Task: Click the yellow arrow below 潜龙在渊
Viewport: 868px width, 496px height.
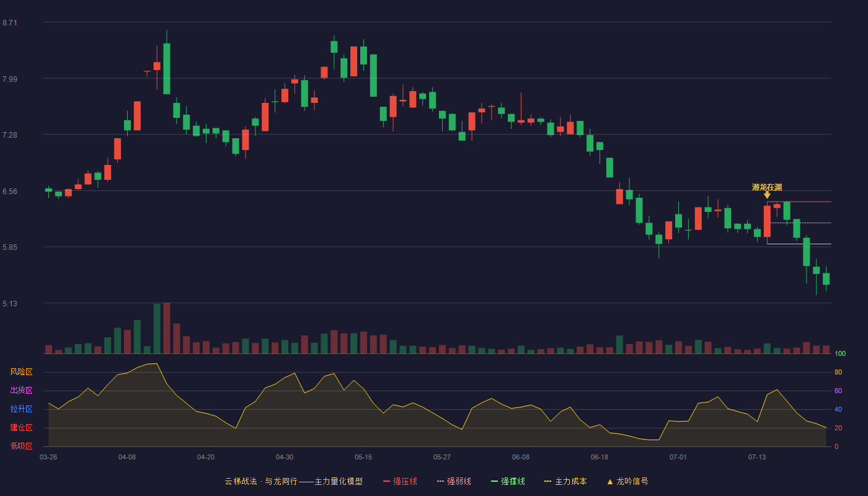Action: tap(767, 195)
